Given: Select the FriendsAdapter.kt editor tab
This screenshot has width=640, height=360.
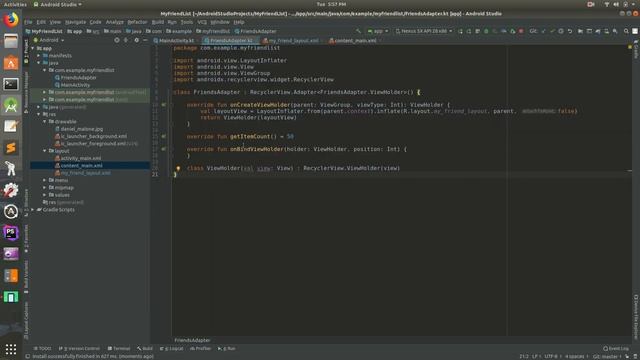Looking at the screenshot, I should (229, 40).
